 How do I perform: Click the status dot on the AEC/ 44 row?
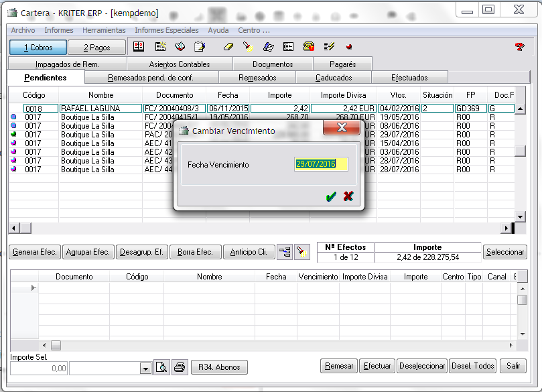[x=13, y=169]
